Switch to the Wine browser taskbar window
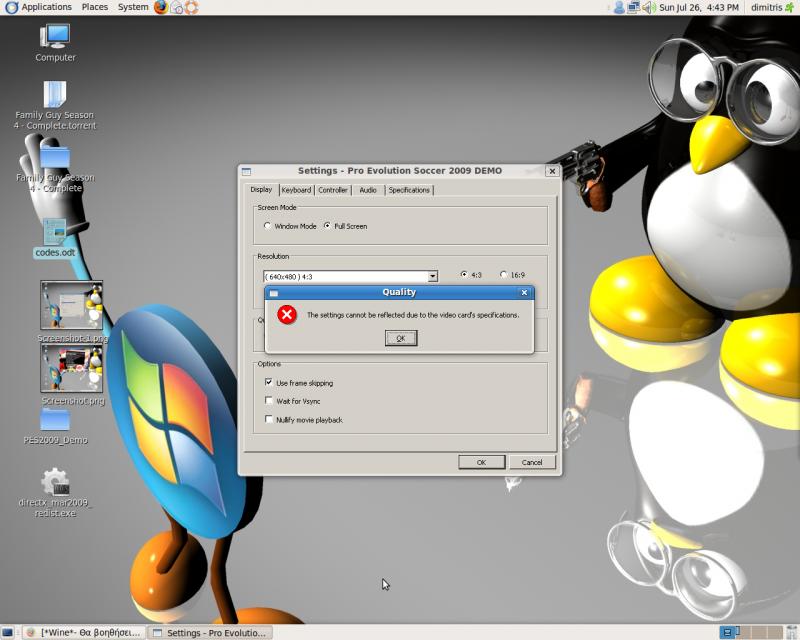Viewport: 800px width, 640px height. tap(84, 633)
